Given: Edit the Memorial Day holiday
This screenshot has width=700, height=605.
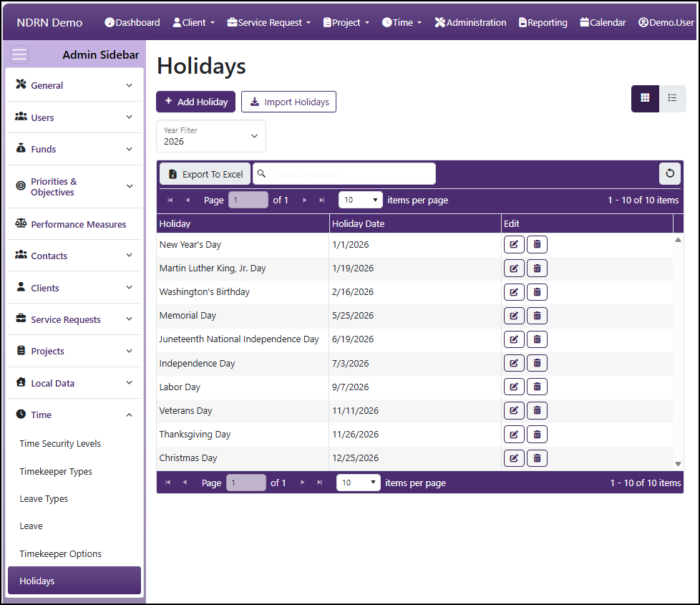Looking at the screenshot, I should click(514, 316).
